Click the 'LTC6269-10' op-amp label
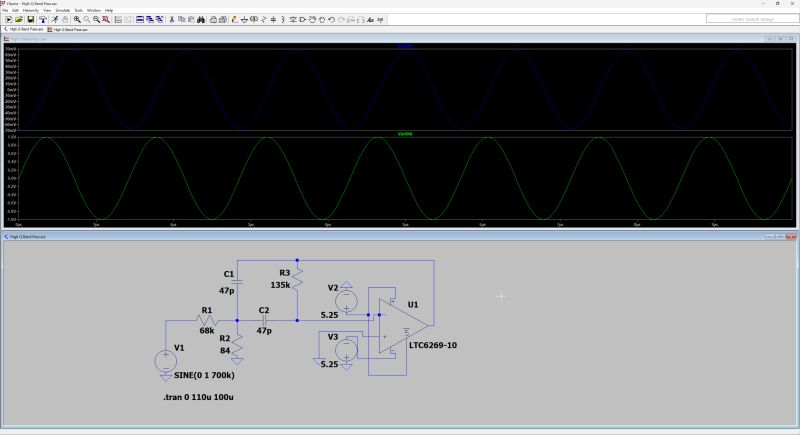The image size is (800, 435). coord(433,345)
